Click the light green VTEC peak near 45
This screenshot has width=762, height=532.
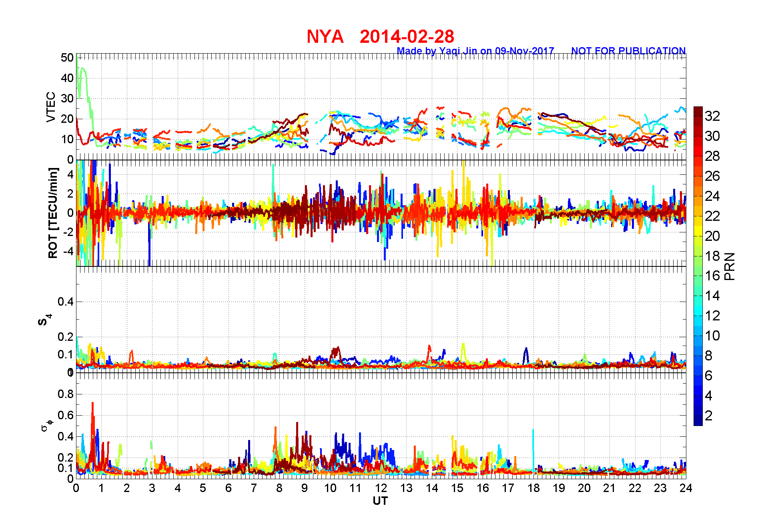(x=83, y=69)
